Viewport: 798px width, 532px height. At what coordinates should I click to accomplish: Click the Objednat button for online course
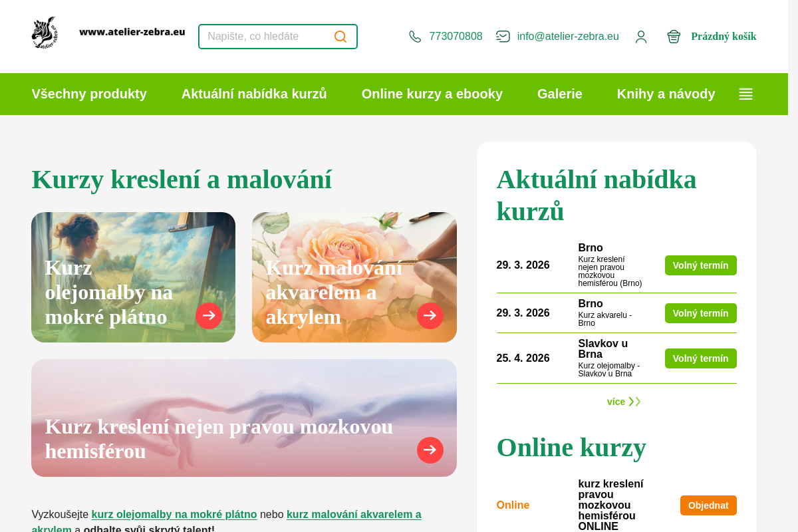click(708, 505)
